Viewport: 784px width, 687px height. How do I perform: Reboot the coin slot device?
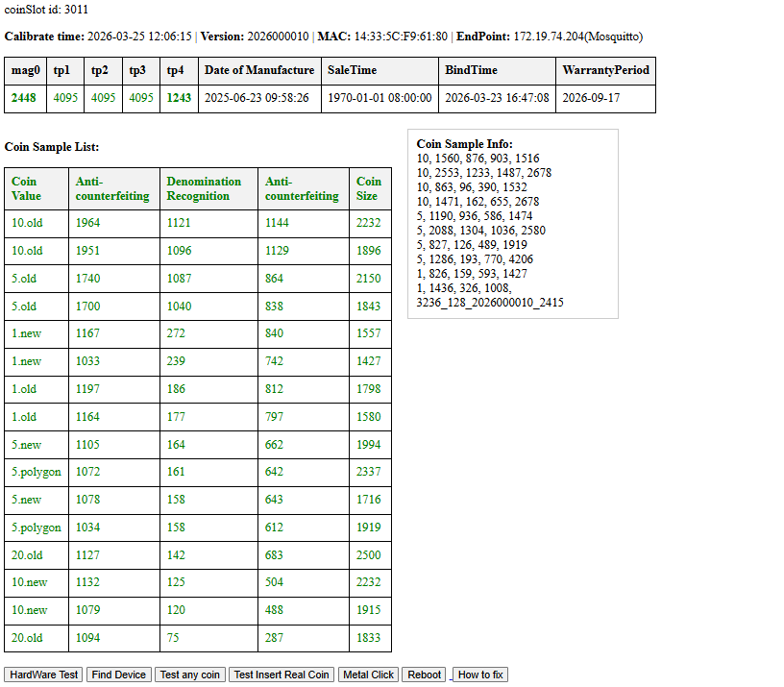(424, 675)
